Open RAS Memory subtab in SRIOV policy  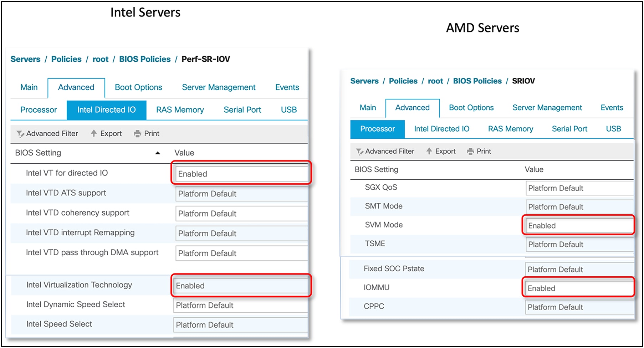[511, 129]
